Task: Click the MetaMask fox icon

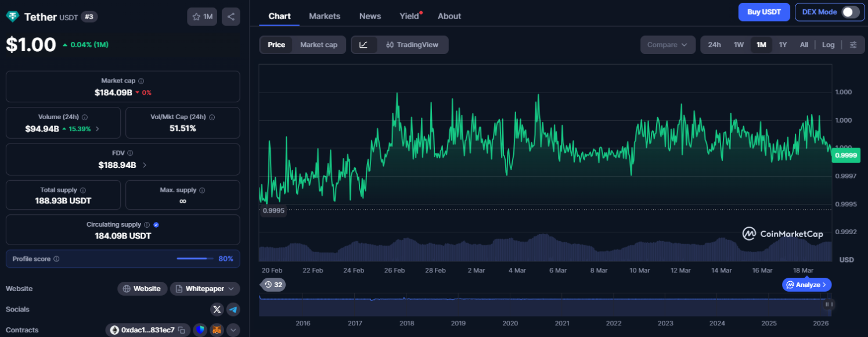Action: tap(217, 330)
